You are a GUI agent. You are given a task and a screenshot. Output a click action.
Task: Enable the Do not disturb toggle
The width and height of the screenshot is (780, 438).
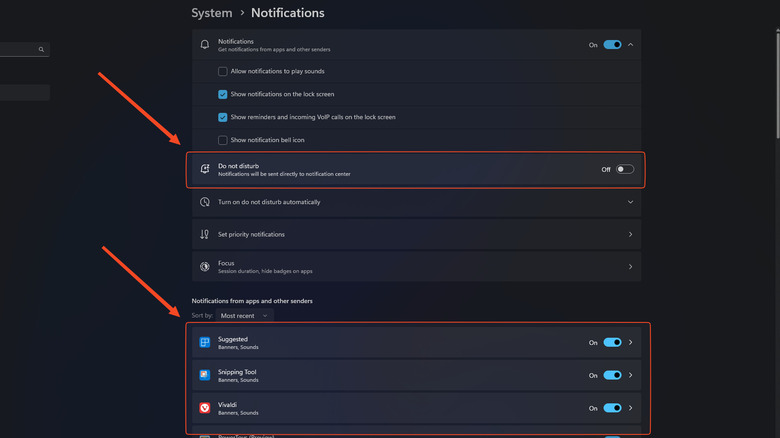[624, 169]
